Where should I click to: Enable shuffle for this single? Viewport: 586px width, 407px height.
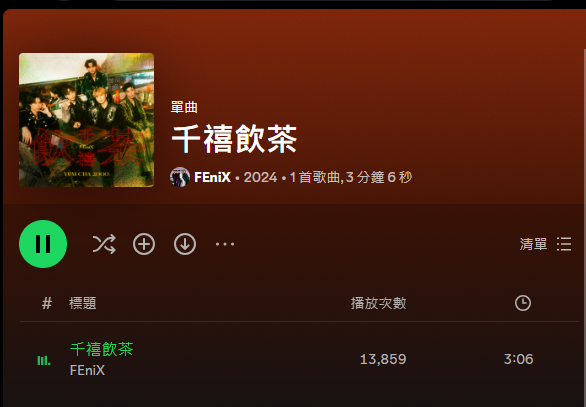pyautogui.click(x=104, y=244)
